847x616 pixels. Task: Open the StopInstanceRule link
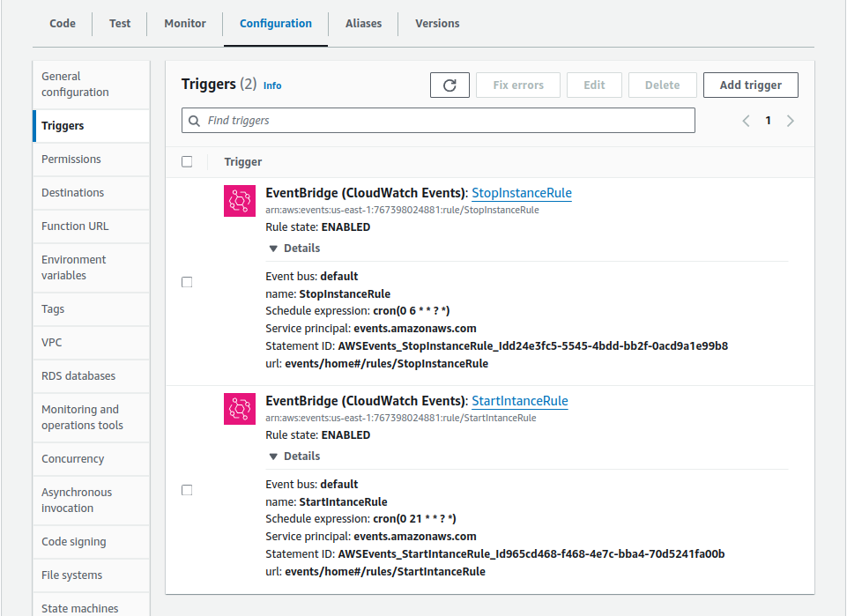pos(522,193)
